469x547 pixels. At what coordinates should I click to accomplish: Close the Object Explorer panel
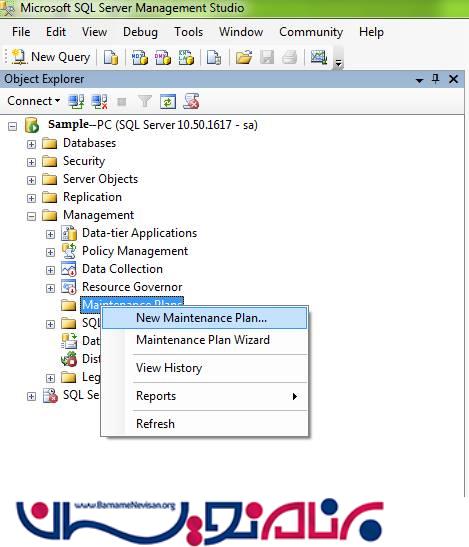[x=453, y=79]
